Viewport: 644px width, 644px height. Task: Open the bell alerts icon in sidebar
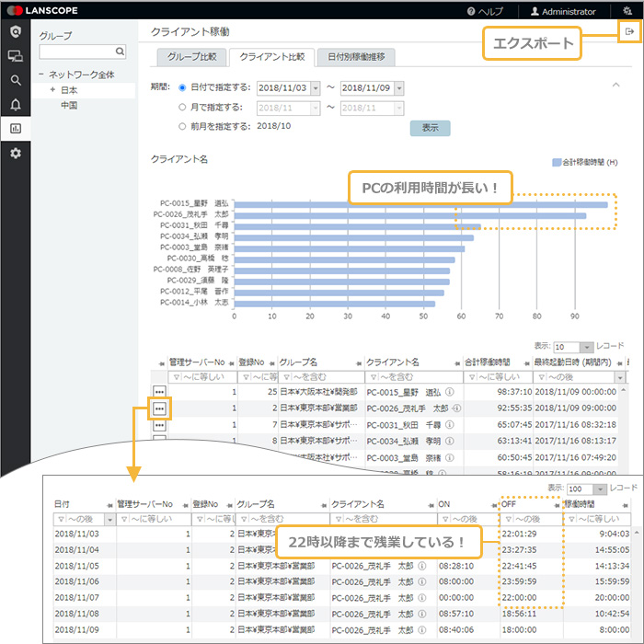click(15, 104)
